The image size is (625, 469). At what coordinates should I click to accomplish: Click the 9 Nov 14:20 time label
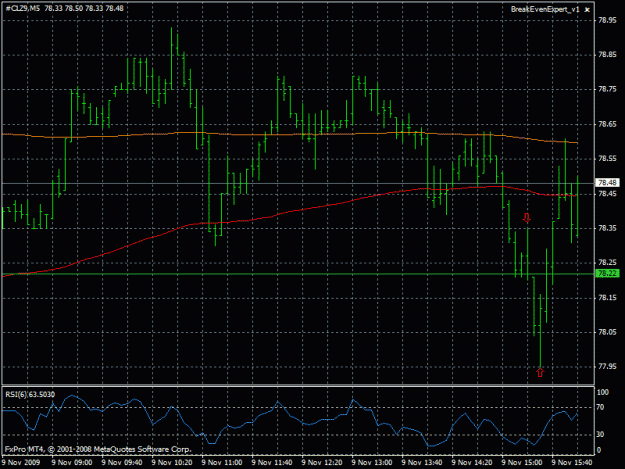tap(472, 462)
